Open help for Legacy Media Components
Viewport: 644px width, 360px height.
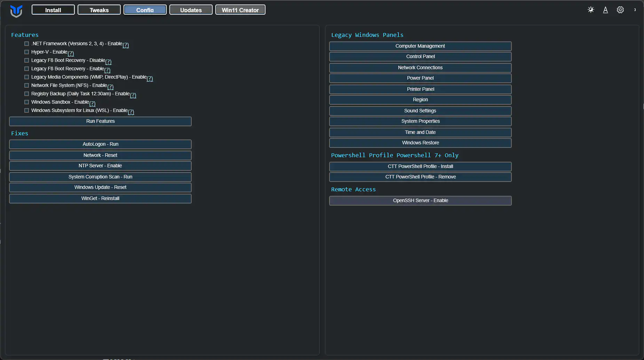[x=150, y=78]
